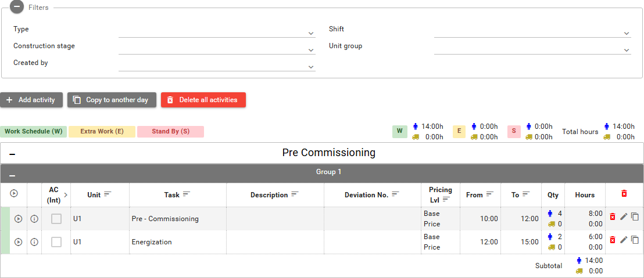644x278 pixels.
Task: Delete the Energization row
Action: (613, 240)
